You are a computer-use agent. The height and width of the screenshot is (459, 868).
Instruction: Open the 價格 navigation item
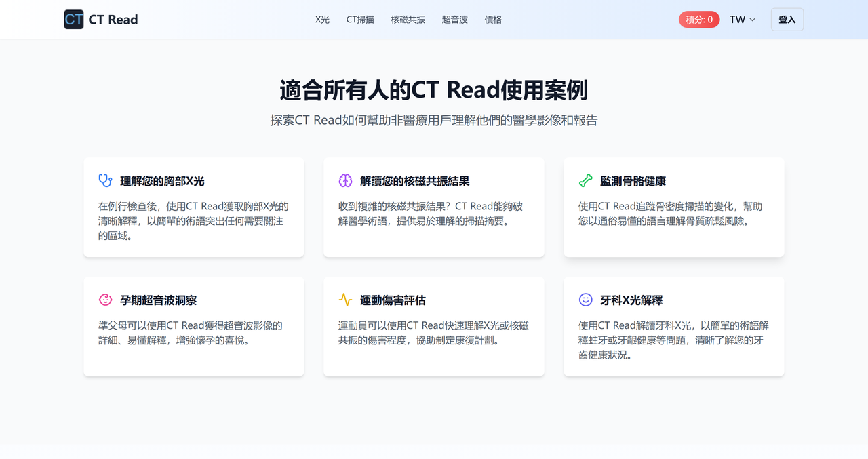point(493,20)
